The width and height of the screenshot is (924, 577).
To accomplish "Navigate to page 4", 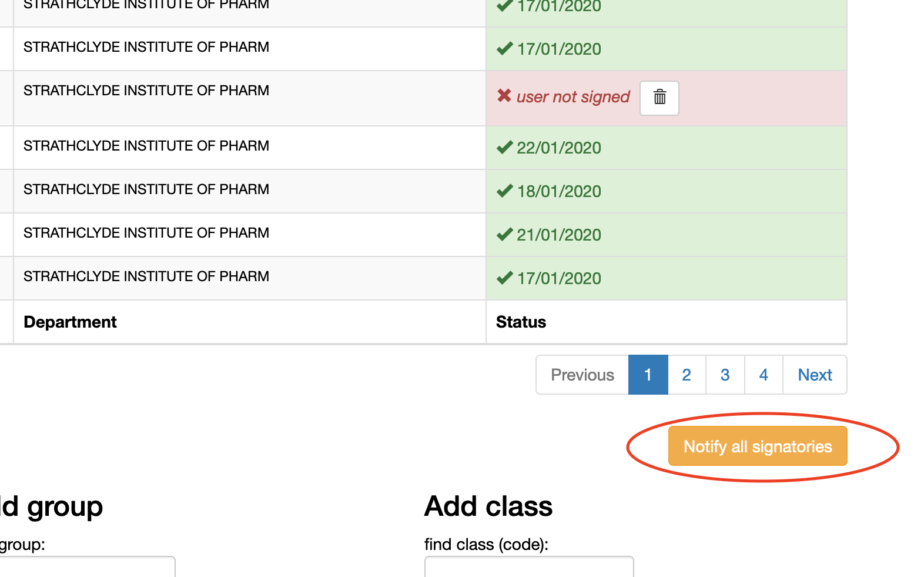I will (764, 375).
